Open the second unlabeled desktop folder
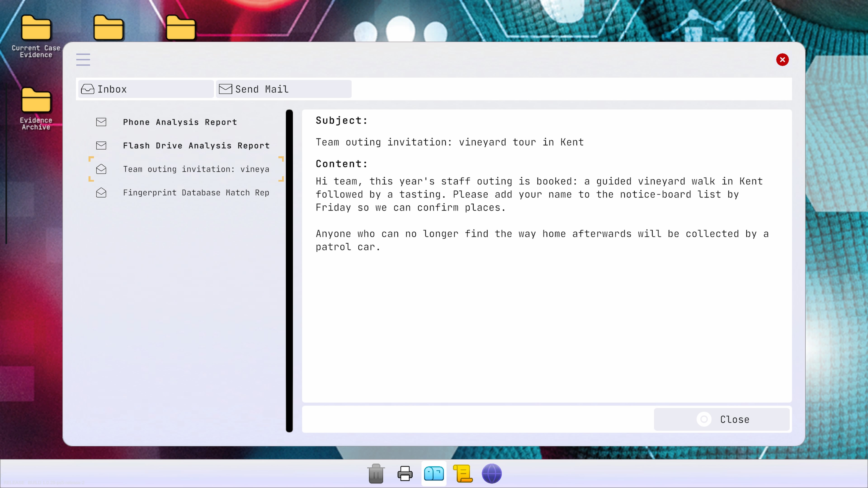Screen dimensions: 868x488 108,28
